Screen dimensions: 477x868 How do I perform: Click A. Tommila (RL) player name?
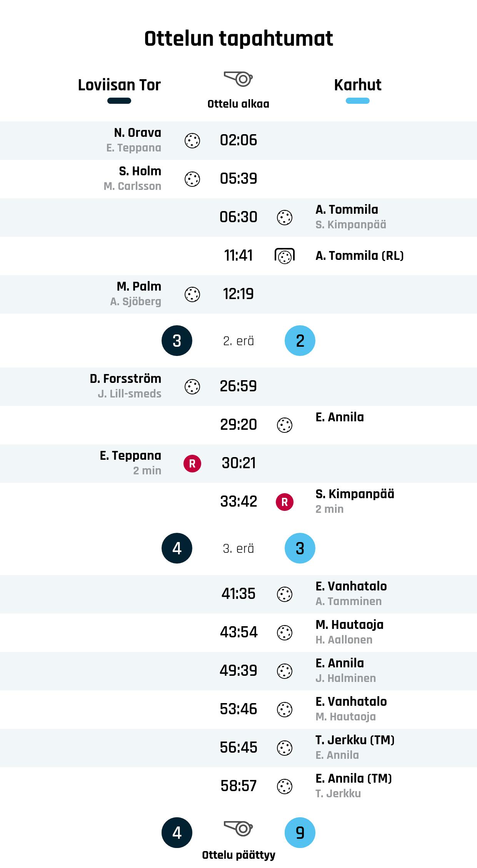[359, 256]
